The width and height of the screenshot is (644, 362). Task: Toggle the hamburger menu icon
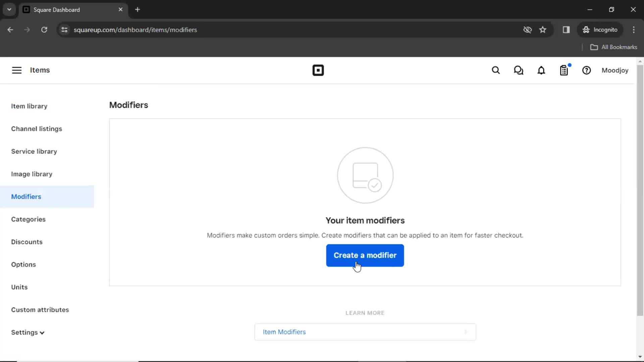[16, 70]
